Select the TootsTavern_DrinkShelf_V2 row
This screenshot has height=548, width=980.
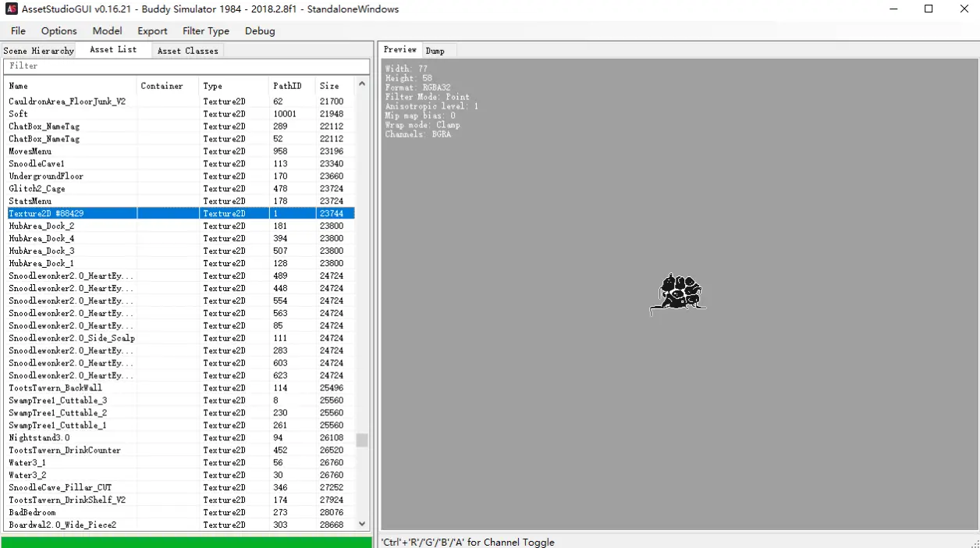(179, 500)
